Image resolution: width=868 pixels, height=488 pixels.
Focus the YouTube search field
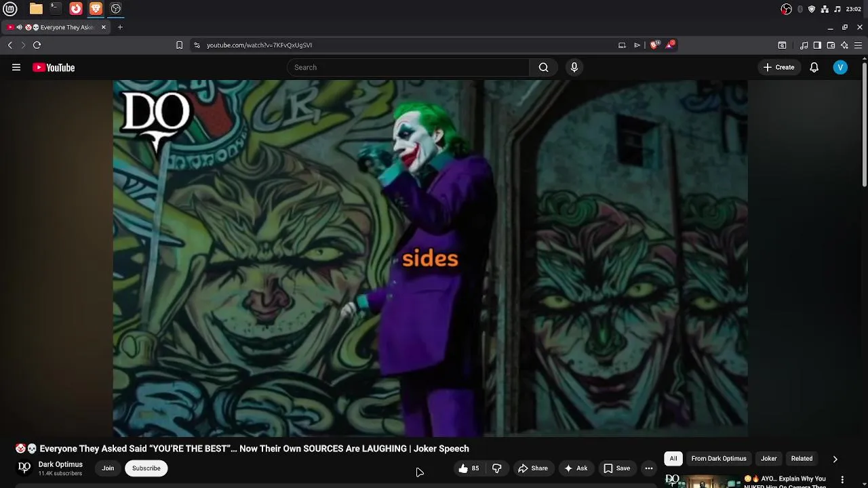click(x=408, y=67)
